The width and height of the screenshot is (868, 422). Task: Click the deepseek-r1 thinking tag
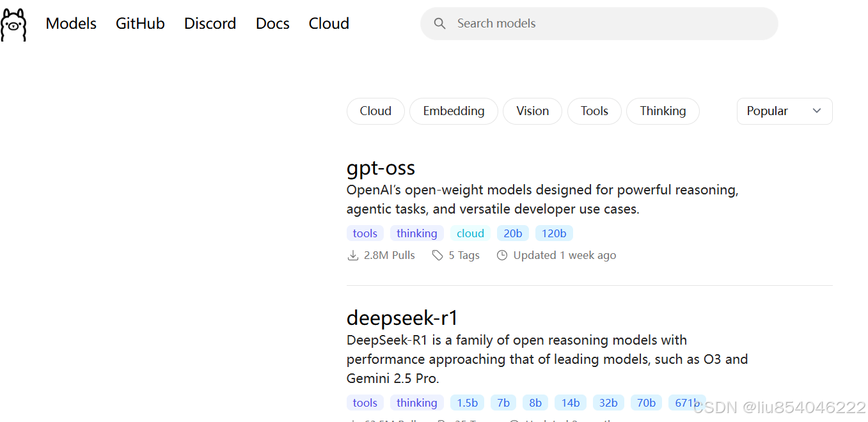pos(417,403)
